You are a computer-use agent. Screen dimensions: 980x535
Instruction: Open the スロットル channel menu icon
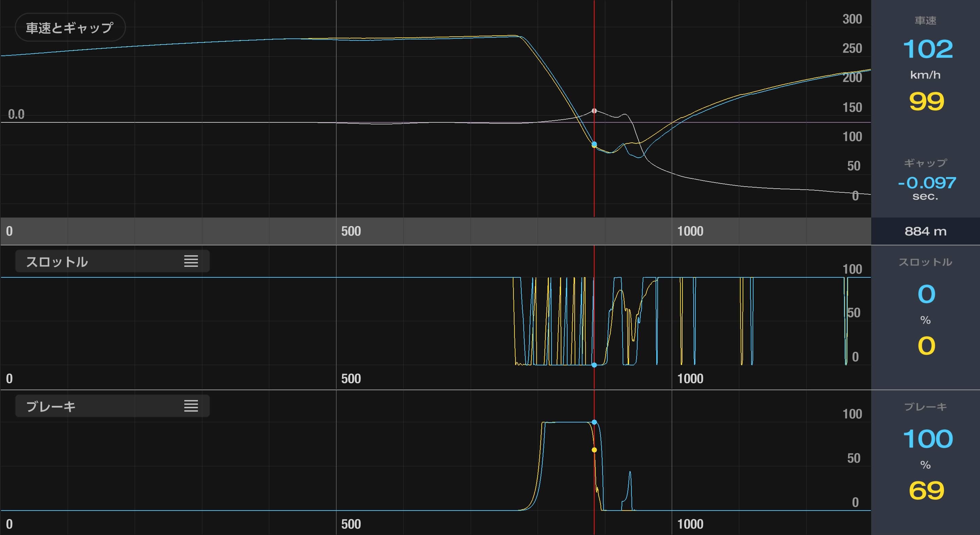pos(191,261)
